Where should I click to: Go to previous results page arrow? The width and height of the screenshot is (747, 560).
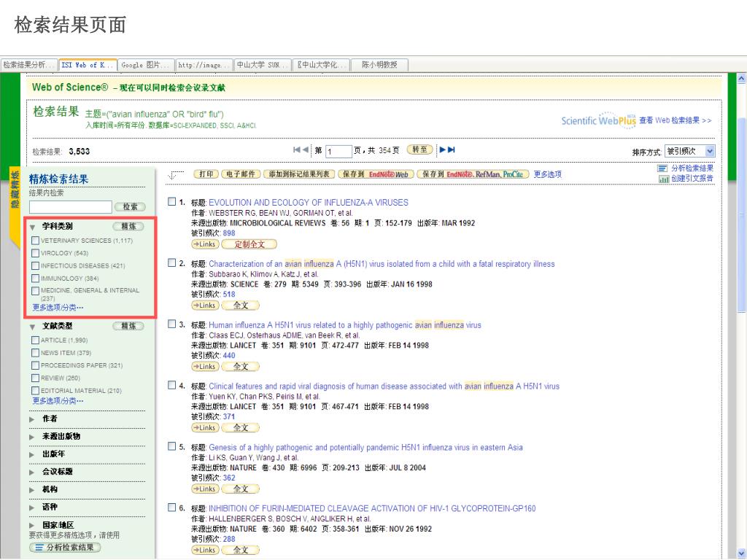coord(305,149)
